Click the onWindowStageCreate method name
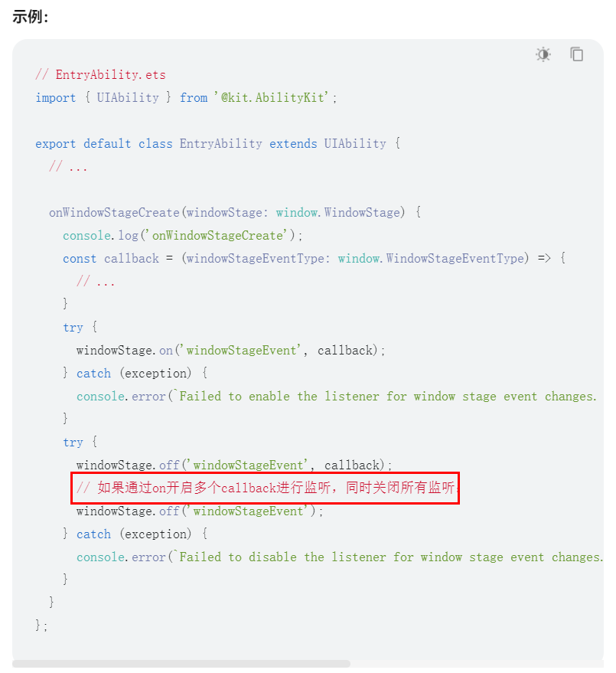This screenshot has width=616, height=673. tap(114, 212)
